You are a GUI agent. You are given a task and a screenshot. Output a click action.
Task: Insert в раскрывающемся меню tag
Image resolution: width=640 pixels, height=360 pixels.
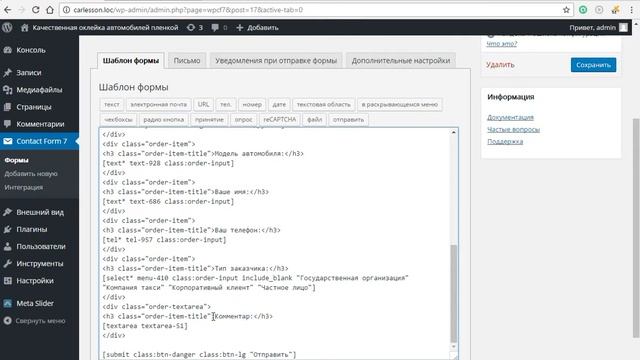point(400,104)
